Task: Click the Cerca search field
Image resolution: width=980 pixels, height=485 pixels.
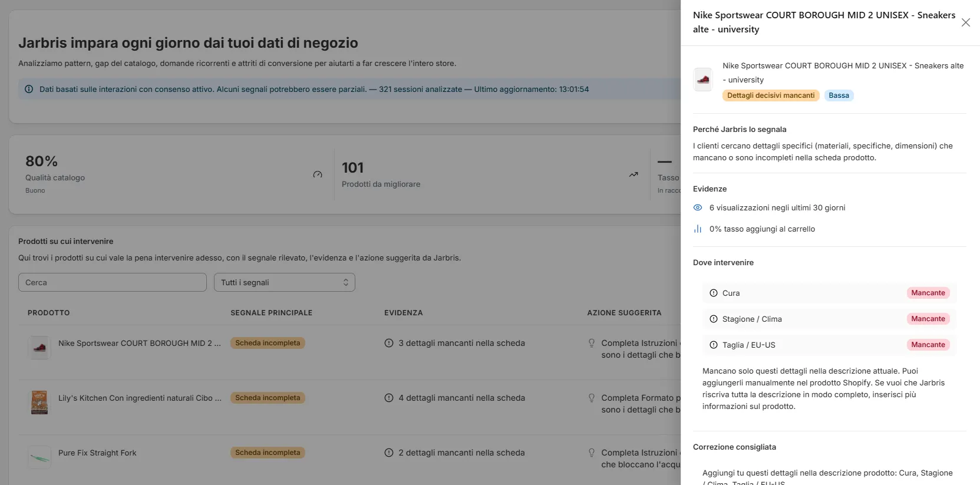Action: click(113, 282)
